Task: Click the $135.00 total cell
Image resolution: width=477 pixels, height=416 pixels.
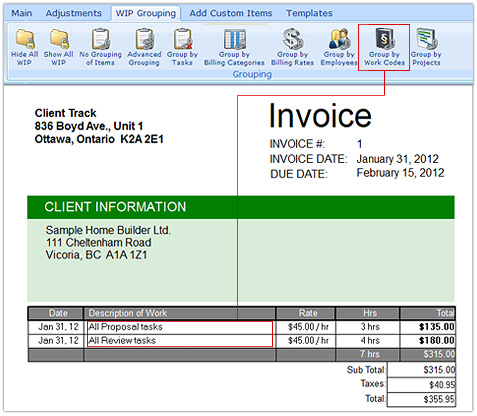Action: 428,327
